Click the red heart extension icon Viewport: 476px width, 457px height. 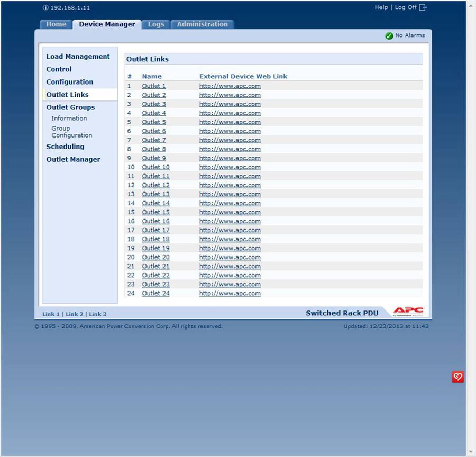[x=457, y=377]
